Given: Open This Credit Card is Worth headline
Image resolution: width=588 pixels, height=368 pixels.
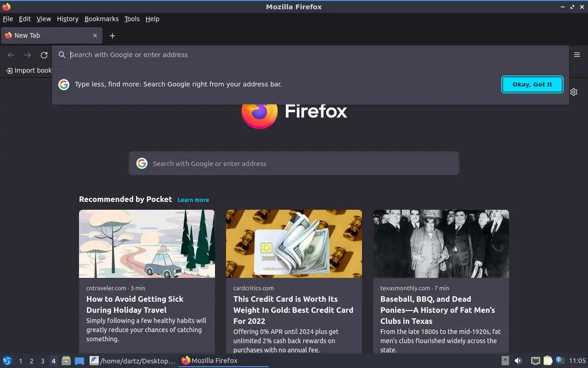Looking at the screenshot, I should 293,310.
